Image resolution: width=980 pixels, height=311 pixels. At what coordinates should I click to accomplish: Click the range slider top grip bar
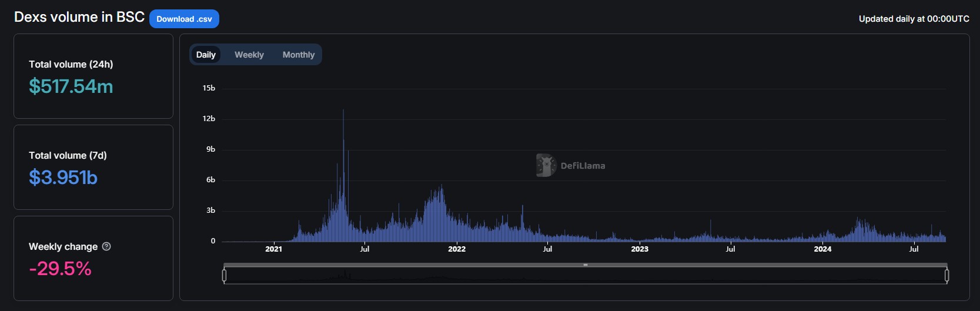pyautogui.click(x=586, y=265)
